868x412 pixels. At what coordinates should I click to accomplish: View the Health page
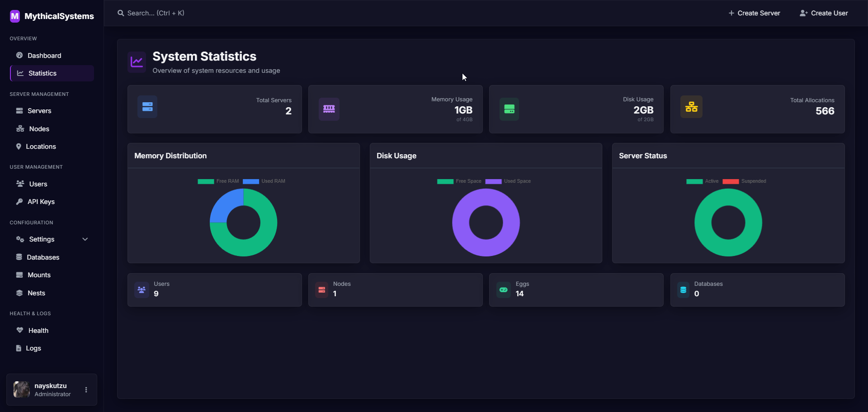tap(52, 331)
